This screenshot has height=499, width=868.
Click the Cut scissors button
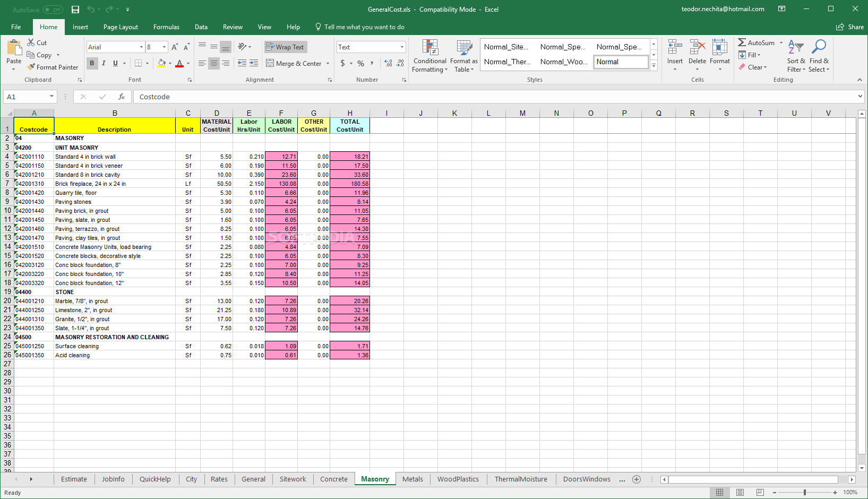click(x=37, y=42)
